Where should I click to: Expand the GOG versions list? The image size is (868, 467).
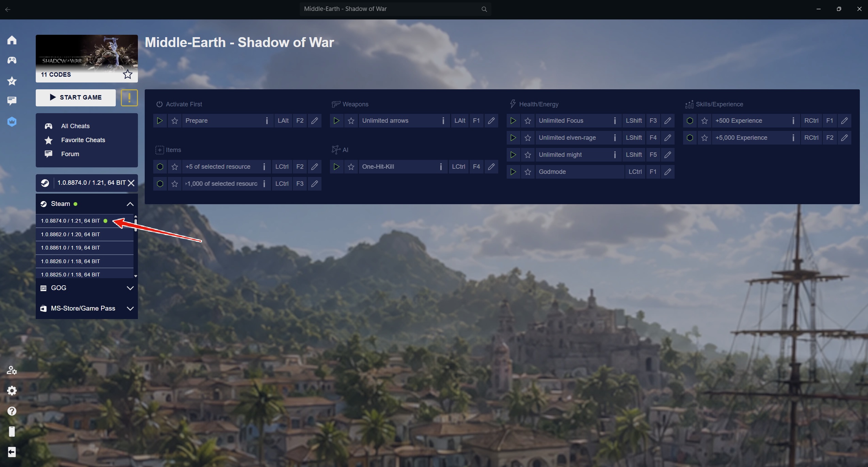pos(130,288)
